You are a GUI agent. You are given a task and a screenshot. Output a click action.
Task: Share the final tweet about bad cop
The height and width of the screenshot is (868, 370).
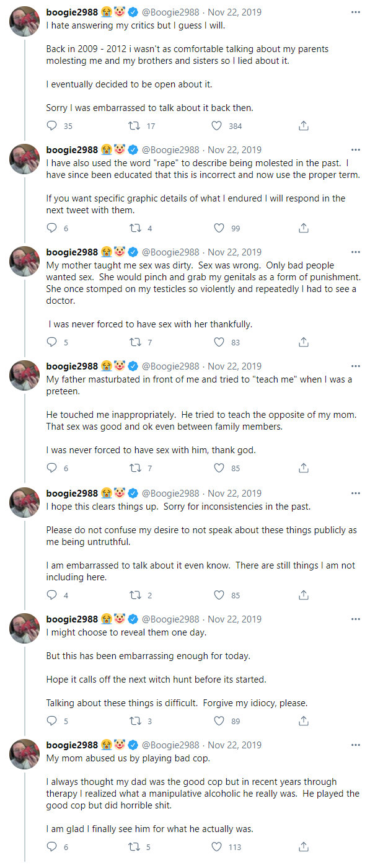point(303,846)
